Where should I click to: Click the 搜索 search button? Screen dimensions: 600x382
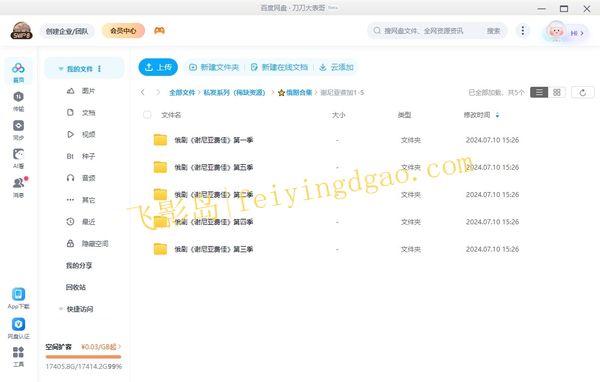pos(493,31)
